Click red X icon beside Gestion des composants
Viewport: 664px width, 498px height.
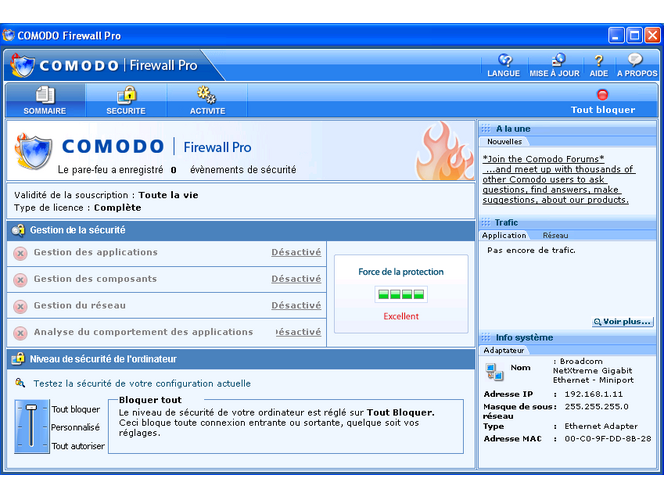[x=20, y=280]
